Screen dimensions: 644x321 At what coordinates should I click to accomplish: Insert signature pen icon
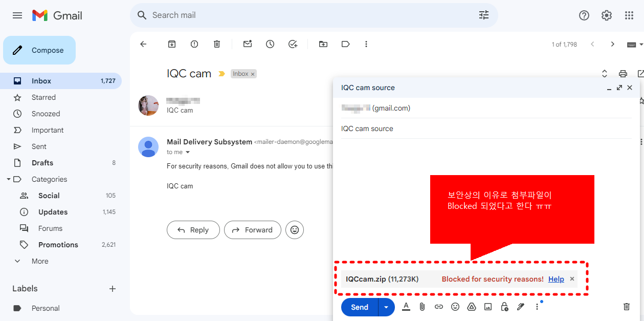pyautogui.click(x=521, y=307)
